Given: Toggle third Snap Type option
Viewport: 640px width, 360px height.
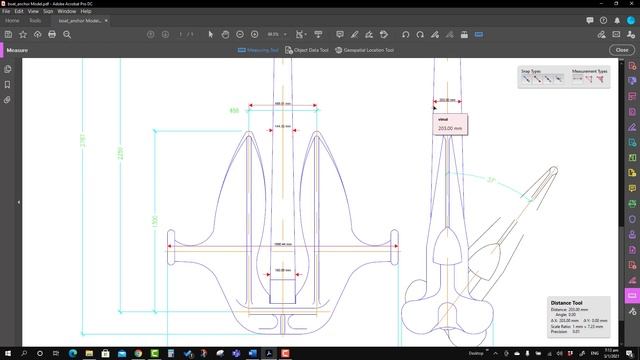Looking at the screenshot, I should 548,79.
